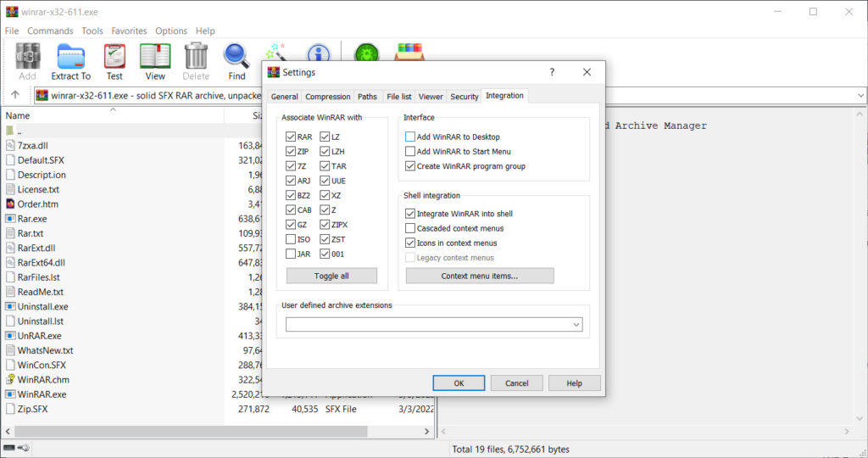Click the Toggle all button
This screenshot has height=458, width=868.
pyautogui.click(x=331, y=276)
